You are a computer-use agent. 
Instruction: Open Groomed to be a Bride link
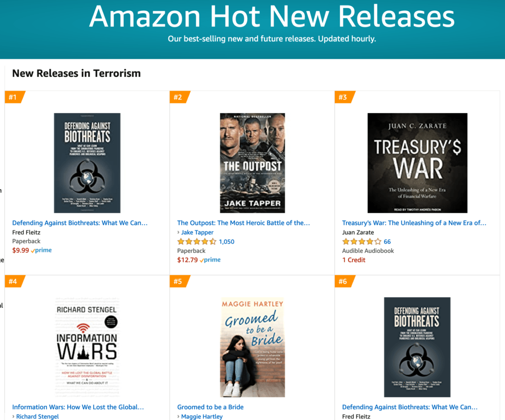(211, 408)
